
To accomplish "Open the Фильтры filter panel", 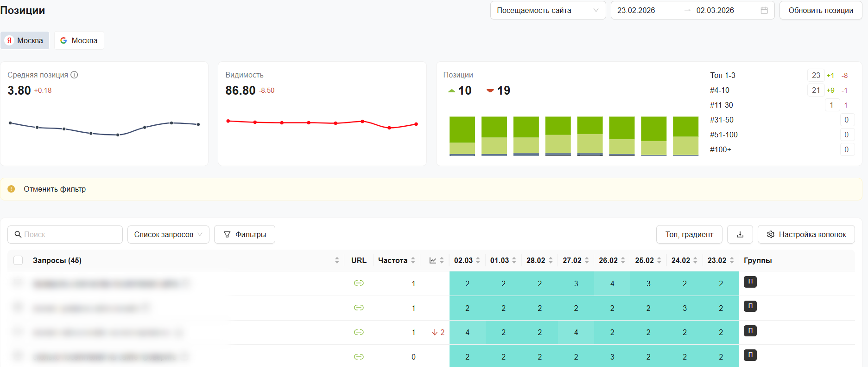I will pyautogui.click(x=244, y=234).
